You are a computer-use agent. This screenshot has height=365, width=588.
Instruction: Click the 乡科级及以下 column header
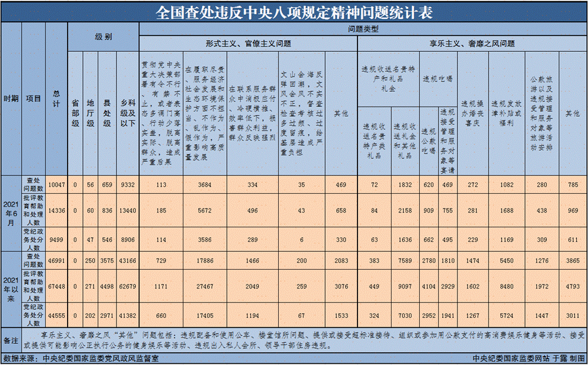(128, 114)
